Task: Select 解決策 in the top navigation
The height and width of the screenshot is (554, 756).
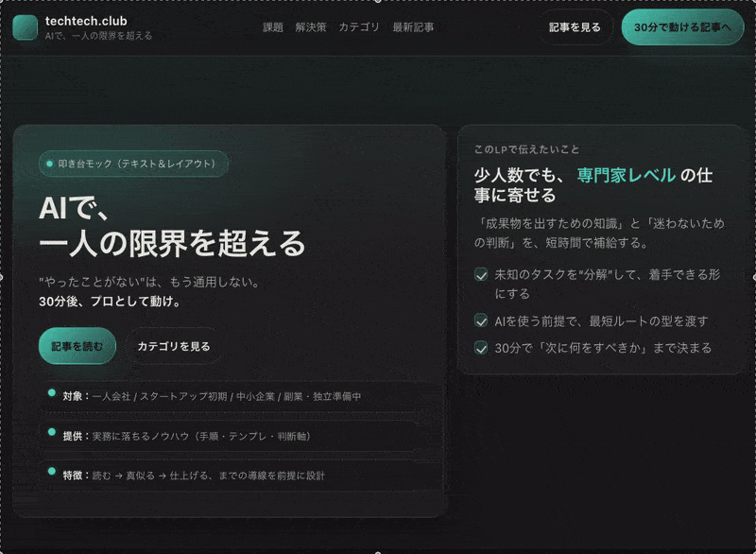Action: coord(312,27)
